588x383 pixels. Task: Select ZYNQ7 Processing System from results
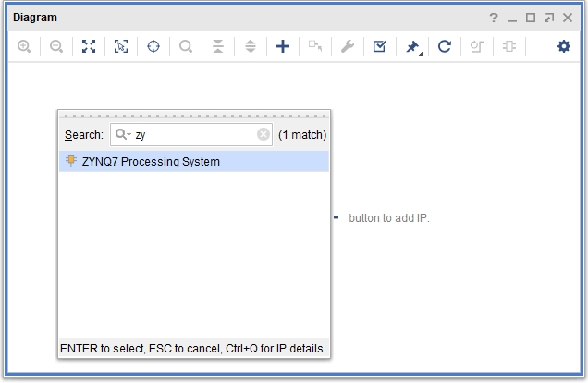coord(194,162)
